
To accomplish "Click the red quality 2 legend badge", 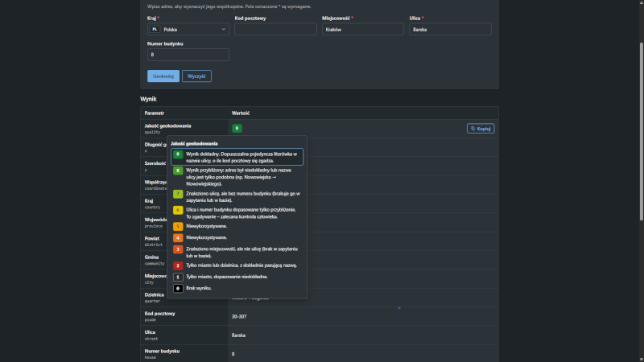I will click(x=178, y=265).
